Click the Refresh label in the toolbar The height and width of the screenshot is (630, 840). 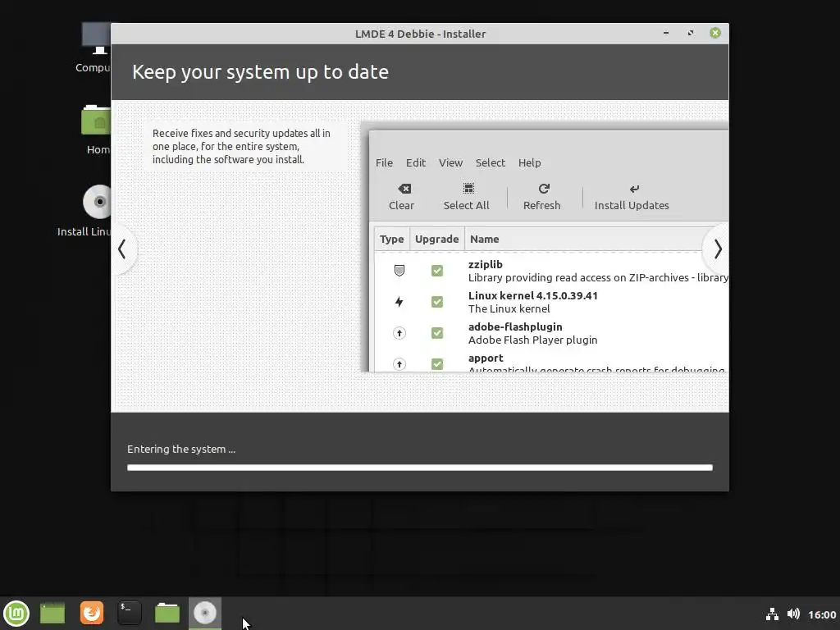pos(541,205)
